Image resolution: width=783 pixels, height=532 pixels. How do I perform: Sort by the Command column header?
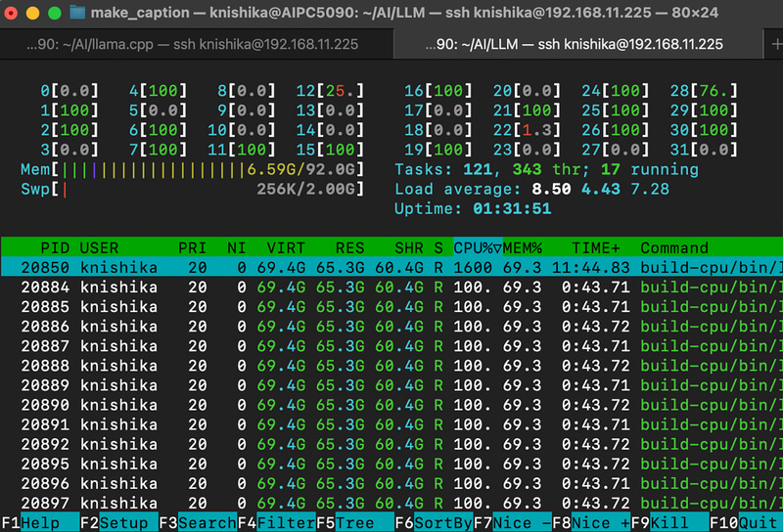674,247
